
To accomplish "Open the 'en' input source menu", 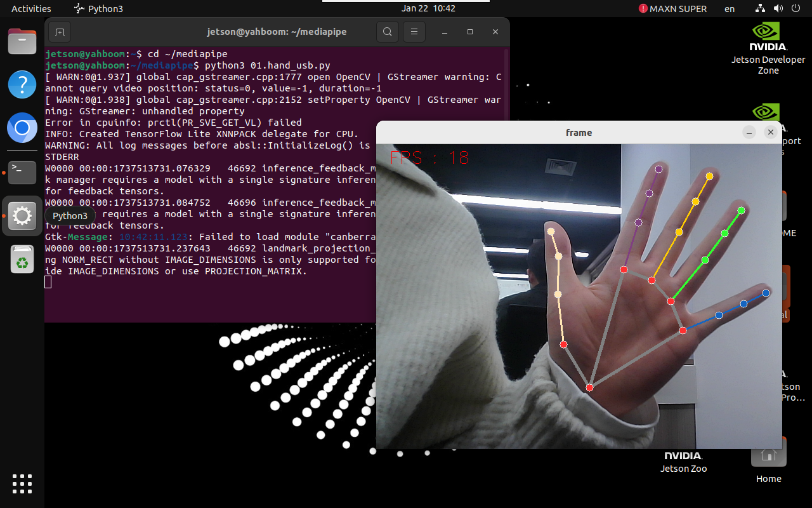I will (730, 9).
